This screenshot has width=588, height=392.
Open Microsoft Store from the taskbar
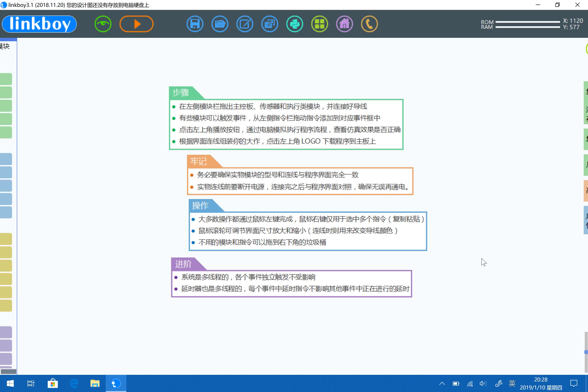click(x=52, y=383)
